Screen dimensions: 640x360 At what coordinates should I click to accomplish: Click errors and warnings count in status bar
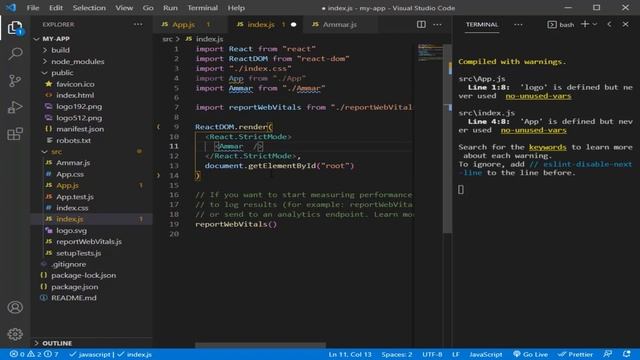pos(34,354)
